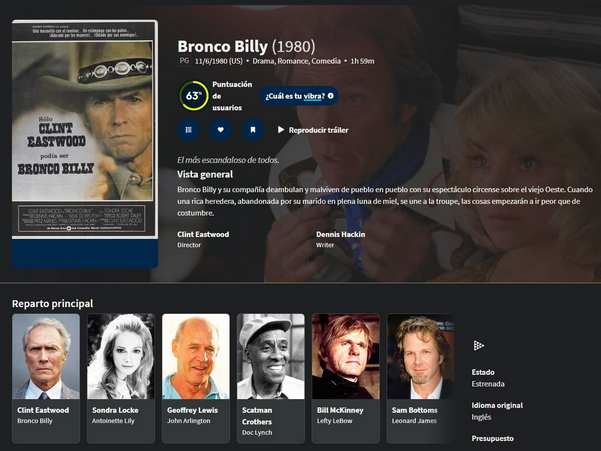Image resolution: width=601 pixels, height=451 pixels.
Task: Add movie to a list icon
Action: coord(189,130)
